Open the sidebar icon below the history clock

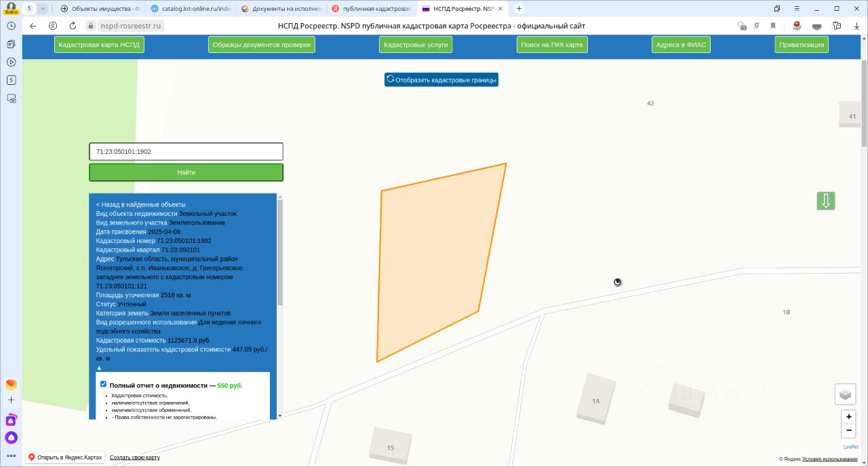click(x=11, y=43)
